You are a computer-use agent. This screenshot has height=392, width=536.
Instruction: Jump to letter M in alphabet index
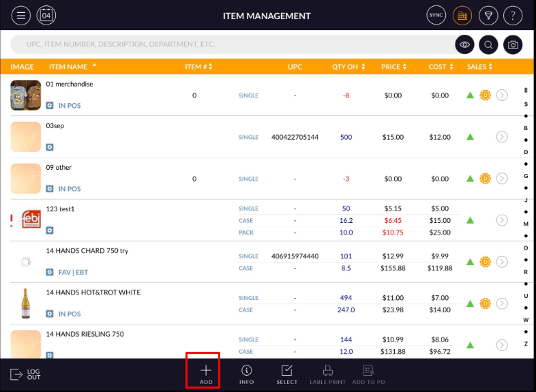click(x=526, y=224)
